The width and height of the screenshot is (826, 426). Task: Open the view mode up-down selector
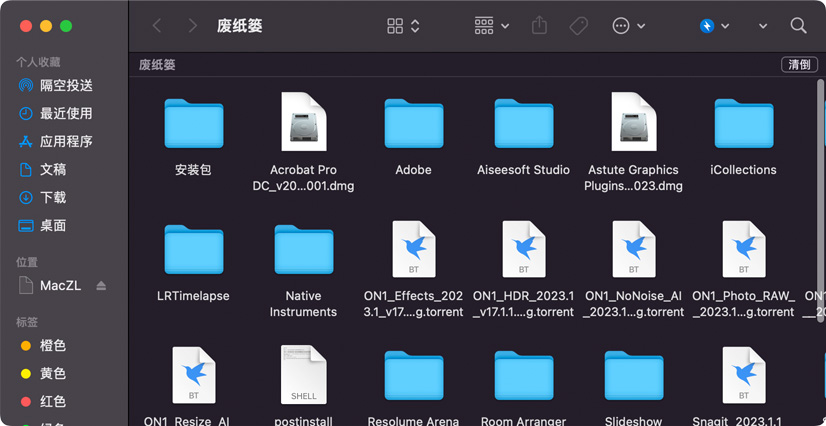(415, 26)
